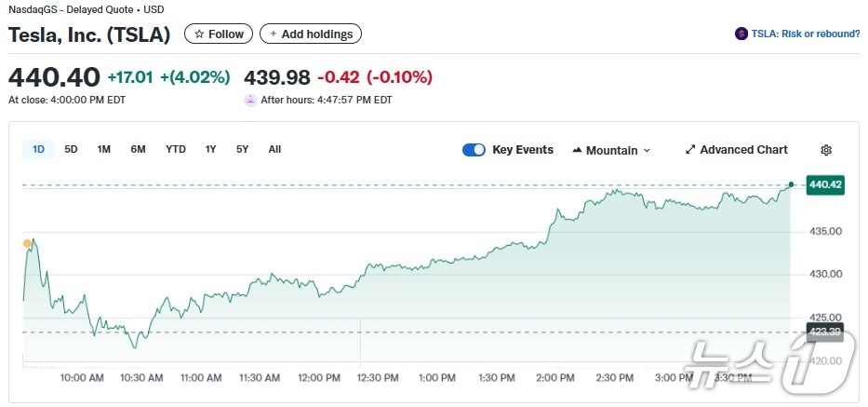
Task: Click the TSLA Risk or rebound purple icon
Action: tap(741, 34)
